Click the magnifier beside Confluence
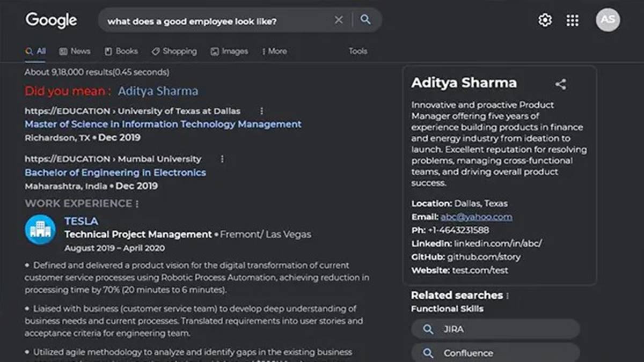 click(x=428, y=353)
